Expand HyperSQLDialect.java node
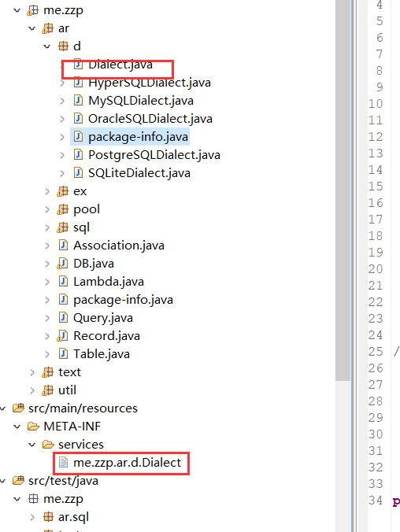 tap(62, 83)
